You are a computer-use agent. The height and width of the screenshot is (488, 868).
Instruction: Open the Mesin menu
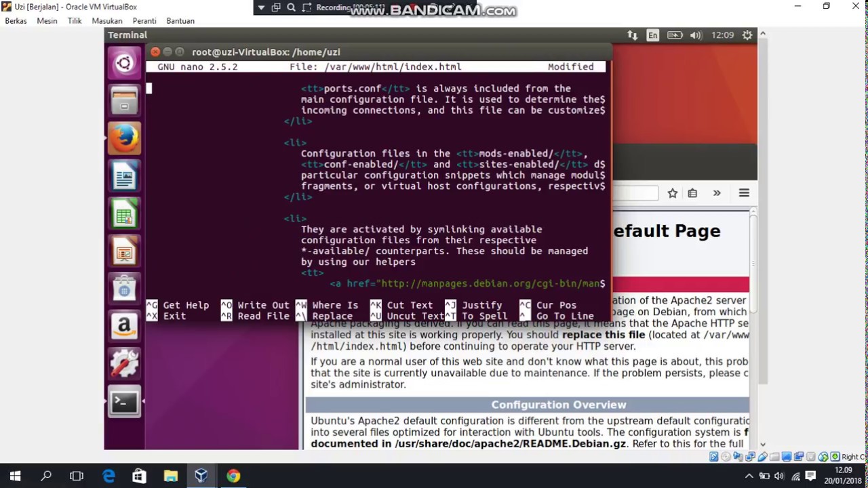tap(47, 21)
